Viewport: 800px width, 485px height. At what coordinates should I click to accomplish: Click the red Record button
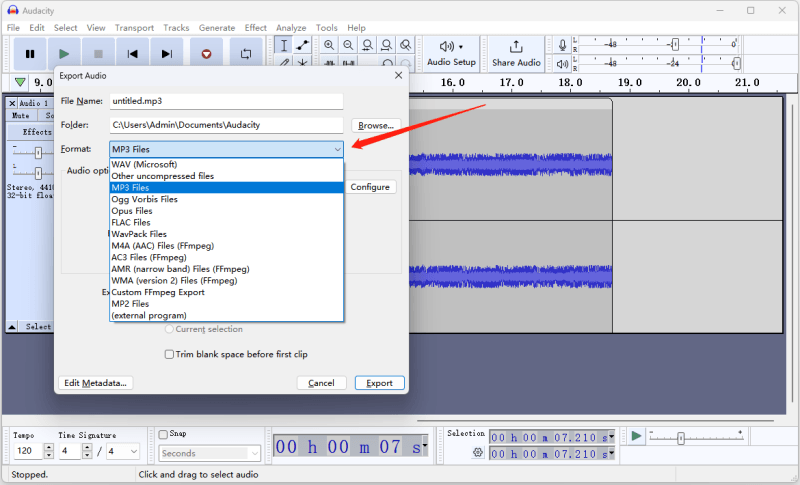click(x=206, y=54)
